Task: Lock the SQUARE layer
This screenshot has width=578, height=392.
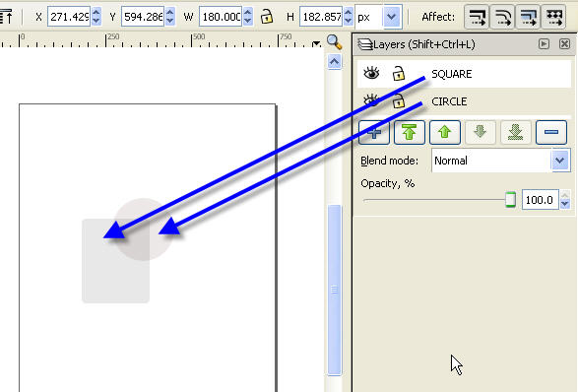Action: coord(398,74)
